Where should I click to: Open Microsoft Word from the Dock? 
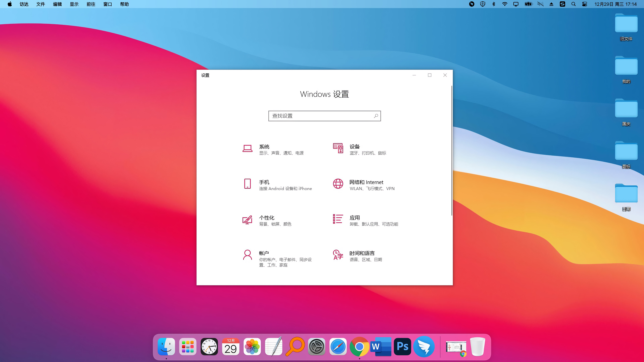tap(381, 346)
